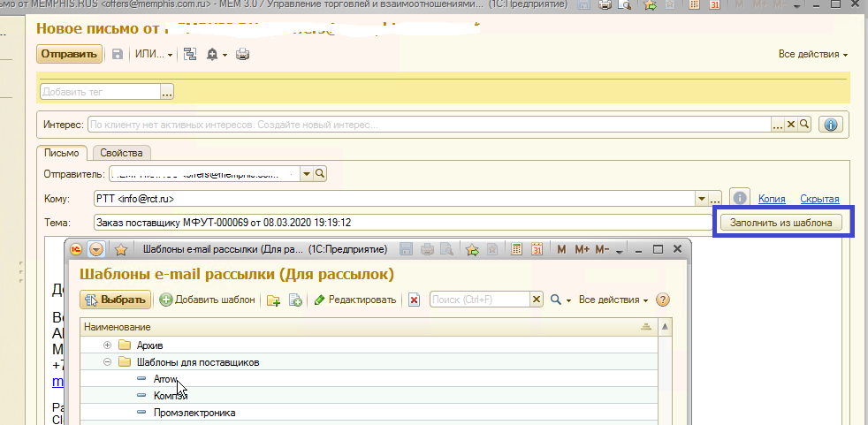Screen dimensions: 868x425
Task: Open the bell reminder icon menu
Action: 216,54
